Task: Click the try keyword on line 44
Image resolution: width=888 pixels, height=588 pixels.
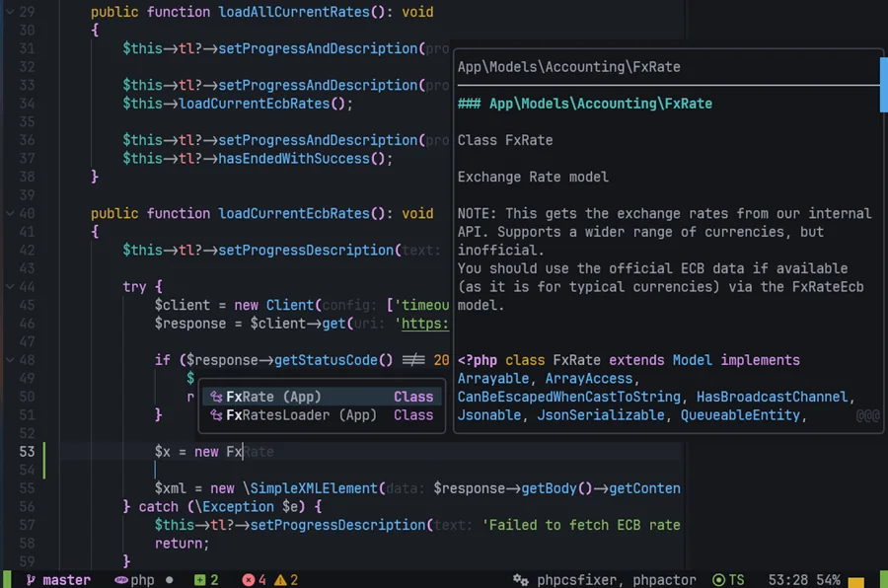Action: click(x=134, y=287)
